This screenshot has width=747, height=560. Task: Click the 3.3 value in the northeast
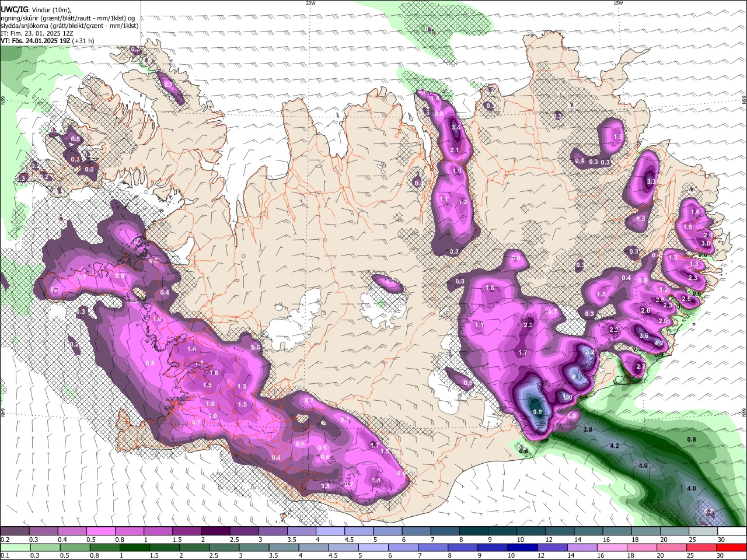[651, 182]
